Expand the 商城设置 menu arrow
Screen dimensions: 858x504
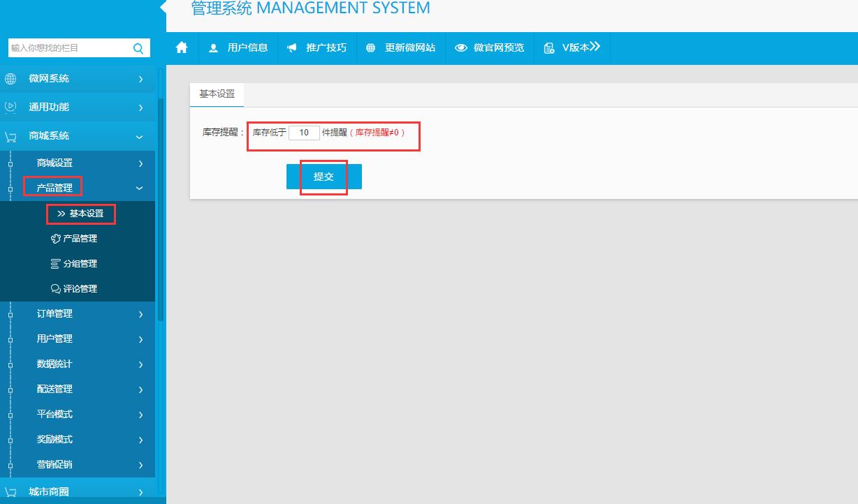(140, 163)
